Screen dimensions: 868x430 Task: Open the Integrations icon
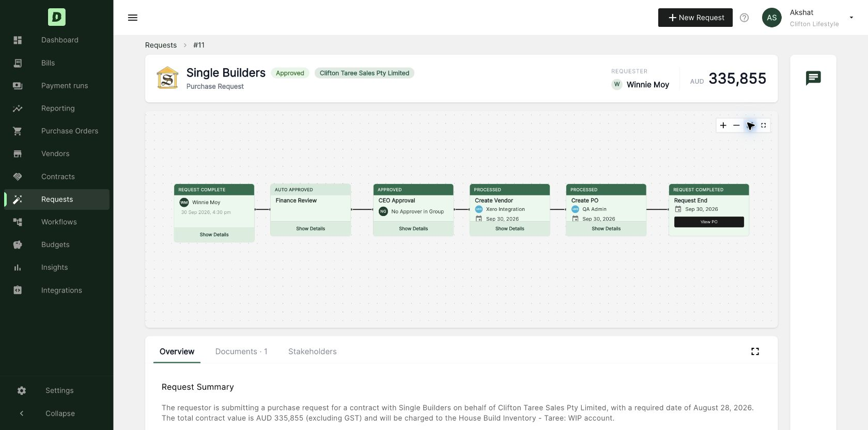click(18, 290)
